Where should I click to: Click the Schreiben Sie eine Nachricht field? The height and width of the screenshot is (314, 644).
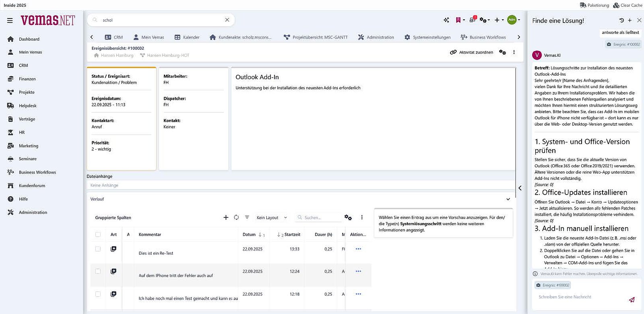click(580, 297)
